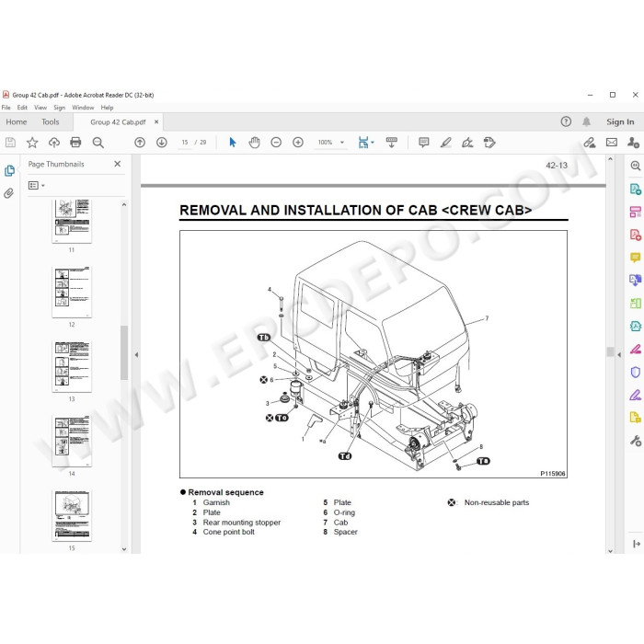Open the Find text search tool
644x644 pixels.
pyautogui.click(x=98, y=143)
